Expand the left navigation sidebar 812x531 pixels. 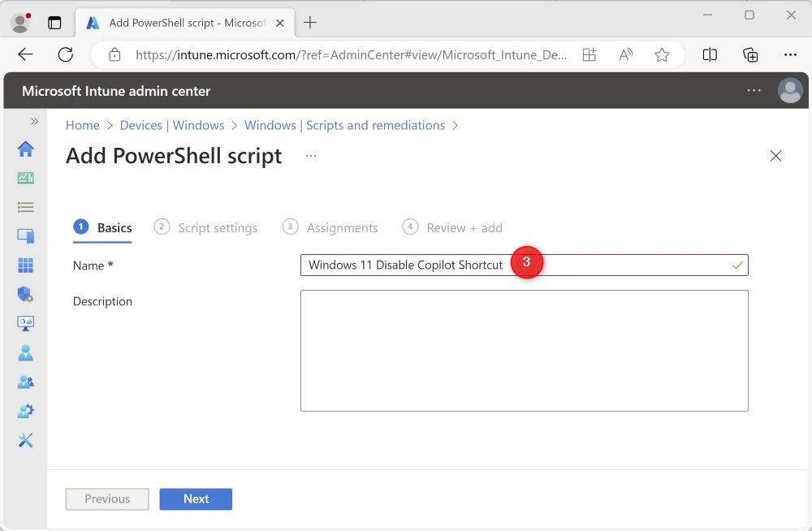coord(34,121)
